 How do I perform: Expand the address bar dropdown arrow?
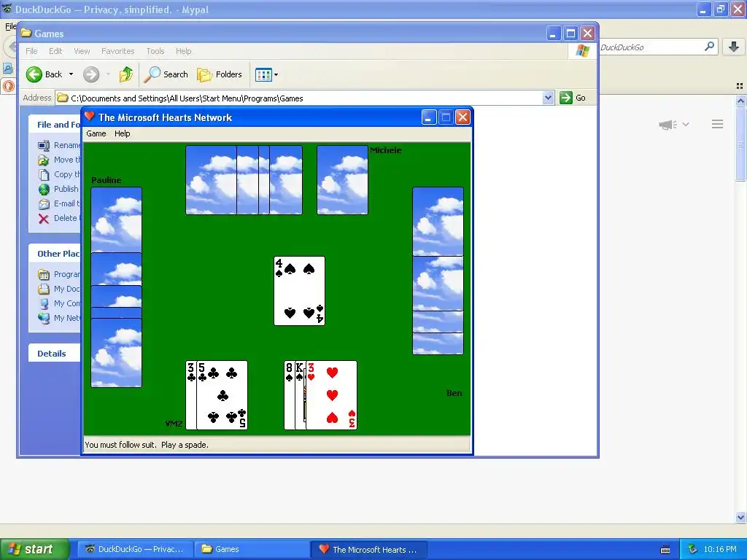pos(548,98)
